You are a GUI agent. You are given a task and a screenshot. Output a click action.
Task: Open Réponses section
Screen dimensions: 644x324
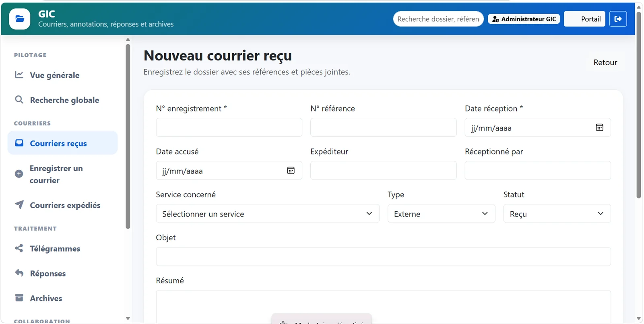[62, 273]
